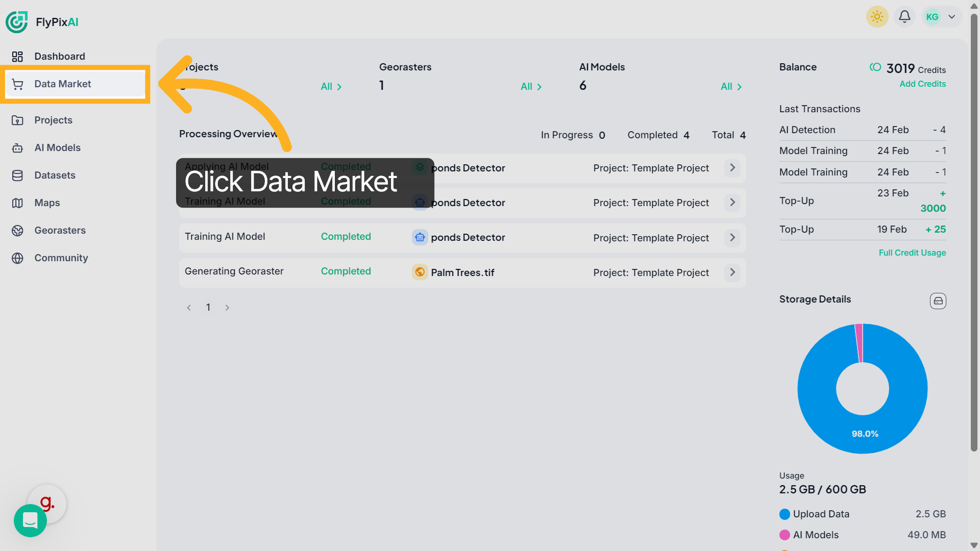Select page 1 in pagination
Viewport: 980px width, 551px height.
(208, 307)
